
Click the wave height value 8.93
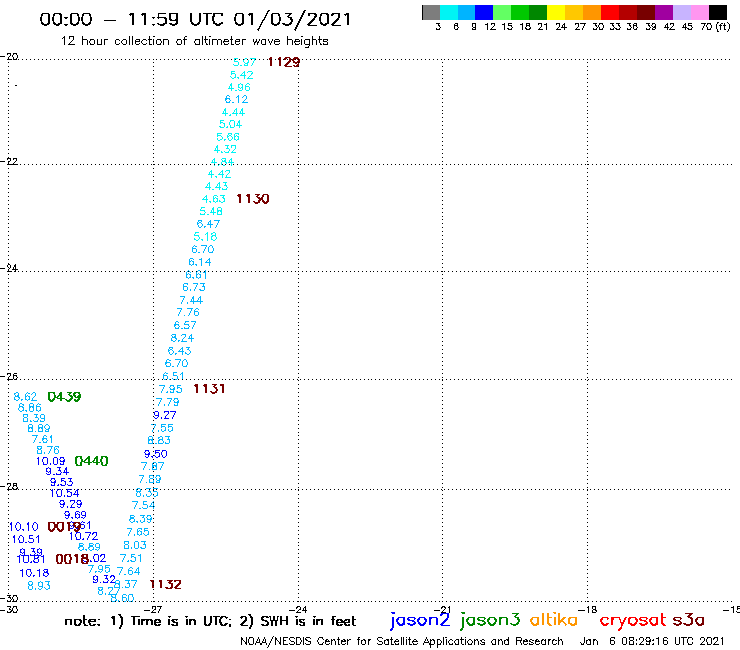(x=39, y=585)
